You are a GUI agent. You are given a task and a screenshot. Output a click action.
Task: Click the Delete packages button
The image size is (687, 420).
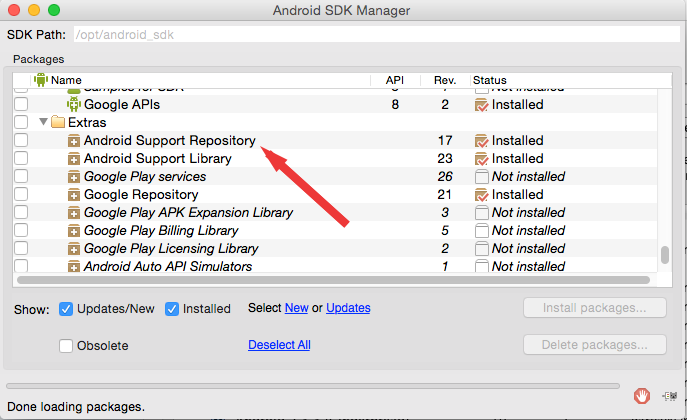[595, 345]
